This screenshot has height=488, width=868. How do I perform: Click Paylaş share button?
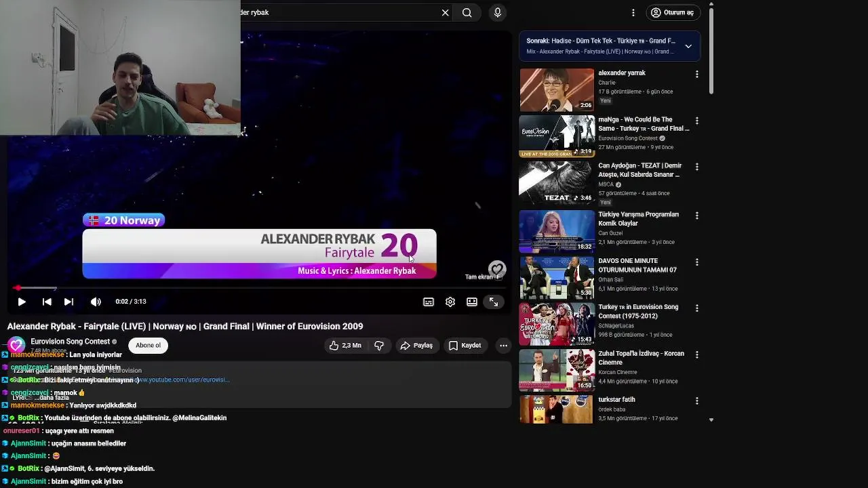pyautogui.click(x=416, y=345)
